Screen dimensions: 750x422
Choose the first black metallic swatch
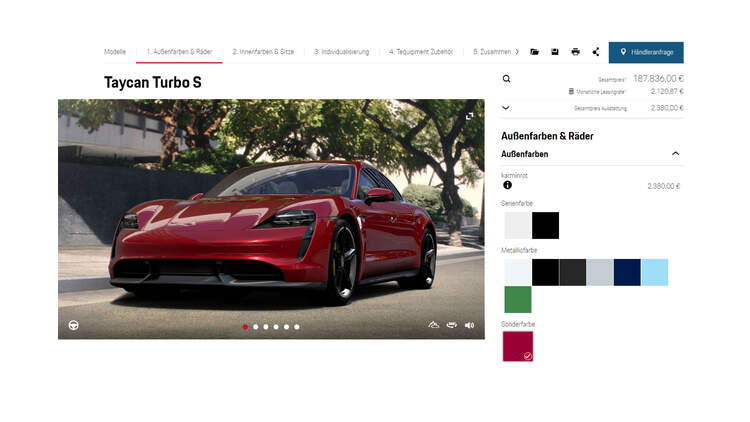[x=545, y=272]
